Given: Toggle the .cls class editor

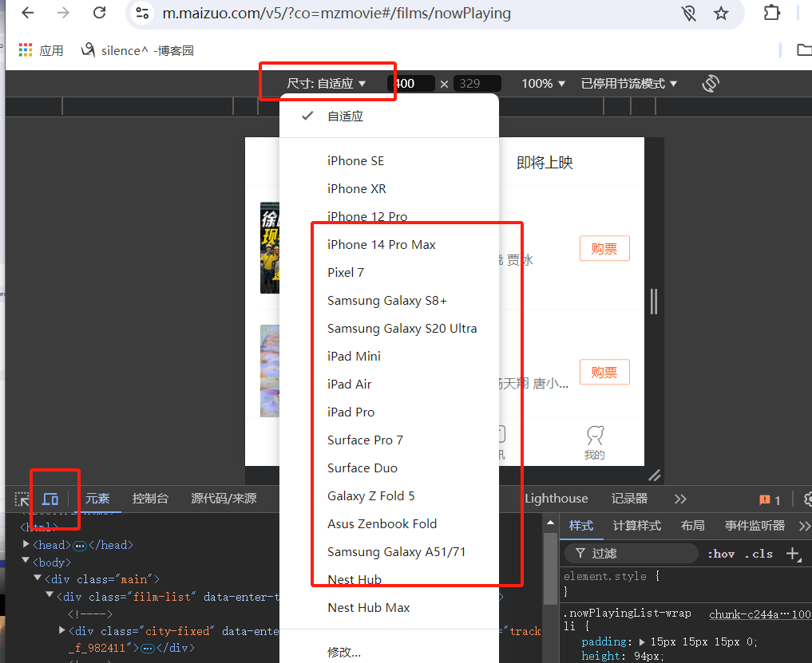Looking at the screenshot, I should point(759,554).
